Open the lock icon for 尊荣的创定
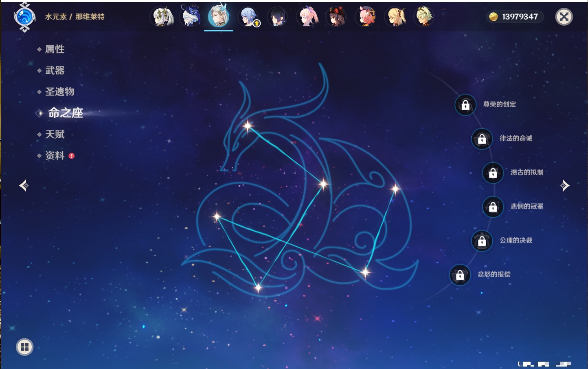This screenshot has width=588, height=369. coord(465,105)
